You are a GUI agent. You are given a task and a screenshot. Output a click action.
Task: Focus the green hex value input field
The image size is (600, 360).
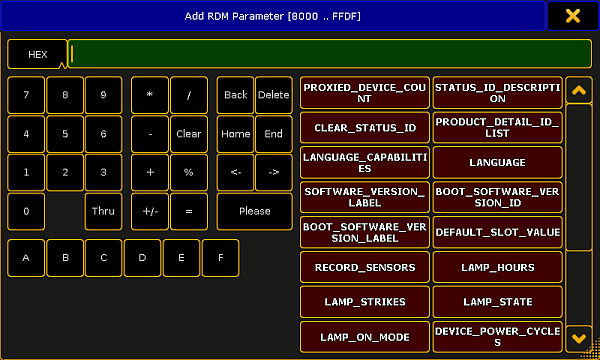tap(330, 54)
